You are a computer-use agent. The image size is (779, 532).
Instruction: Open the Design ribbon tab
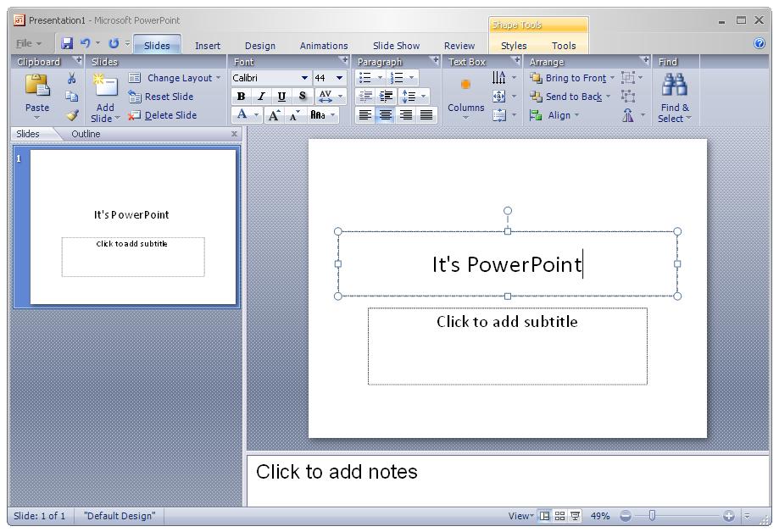click(260, 46)
